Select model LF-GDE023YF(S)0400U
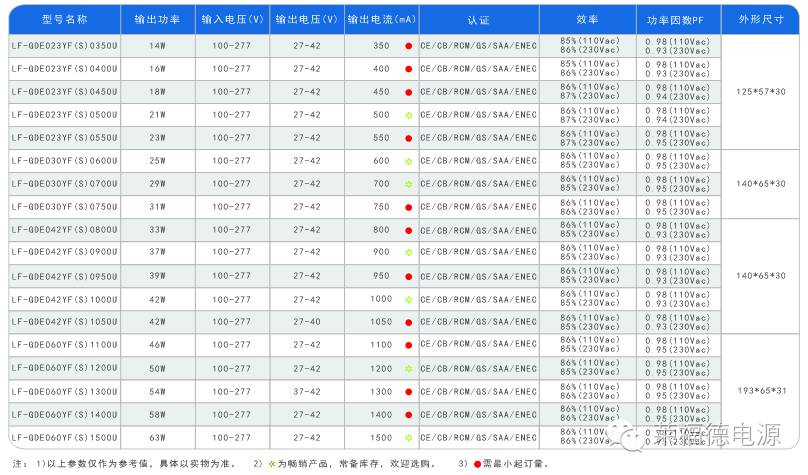The height and width of the screenshot is (475, 808). 64,69
